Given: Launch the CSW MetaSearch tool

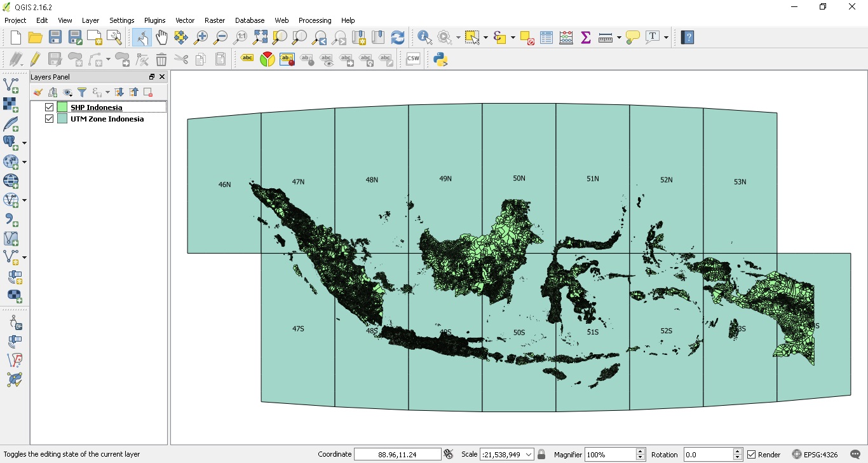Looking at the screenshot, I should click(x=413, y=59).
